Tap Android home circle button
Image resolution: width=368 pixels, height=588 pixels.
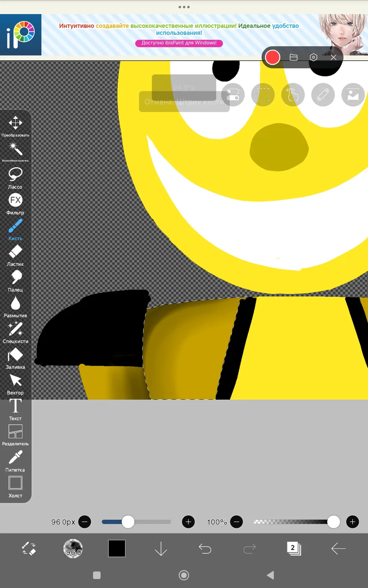[184, 575]
